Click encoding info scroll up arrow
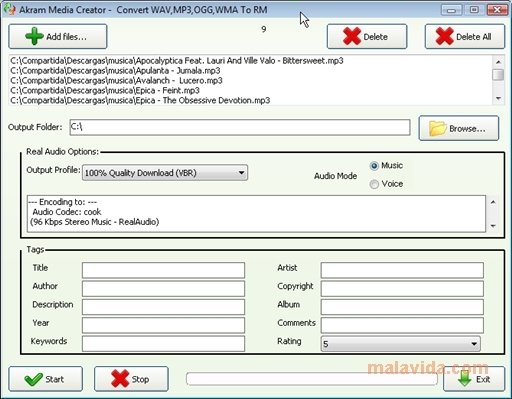The width and height of the screenshot is (512, 399). (493, 202)
